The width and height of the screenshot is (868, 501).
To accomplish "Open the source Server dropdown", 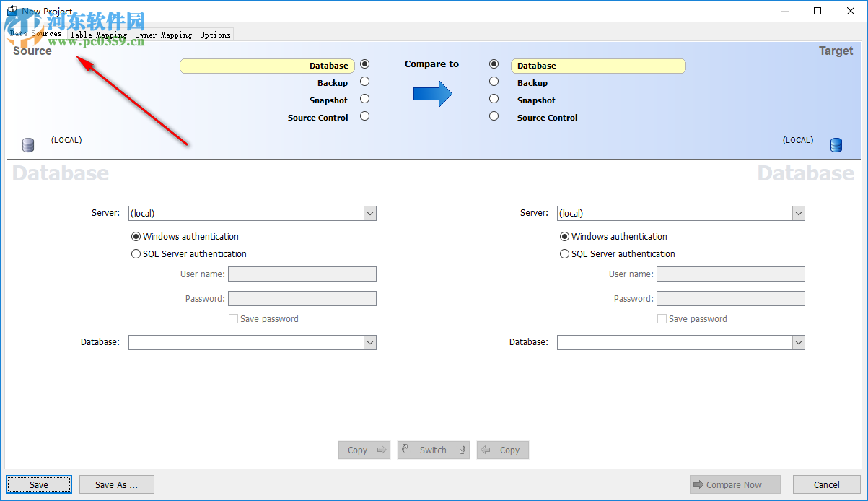I will click(x=370, y=213).
